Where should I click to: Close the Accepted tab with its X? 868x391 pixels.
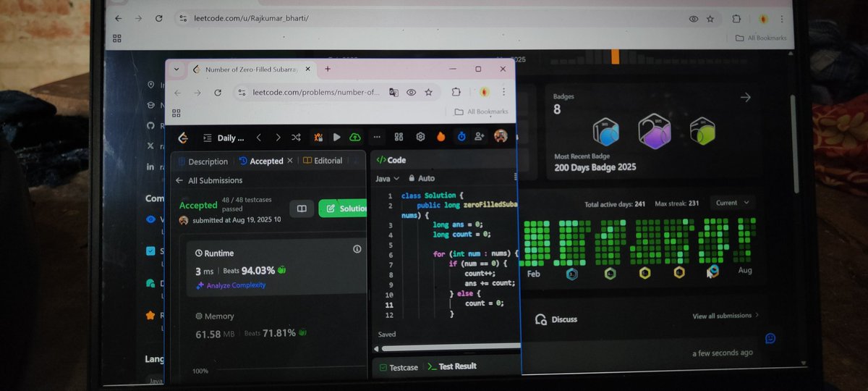pyautogui.click(x=290, y=160)
